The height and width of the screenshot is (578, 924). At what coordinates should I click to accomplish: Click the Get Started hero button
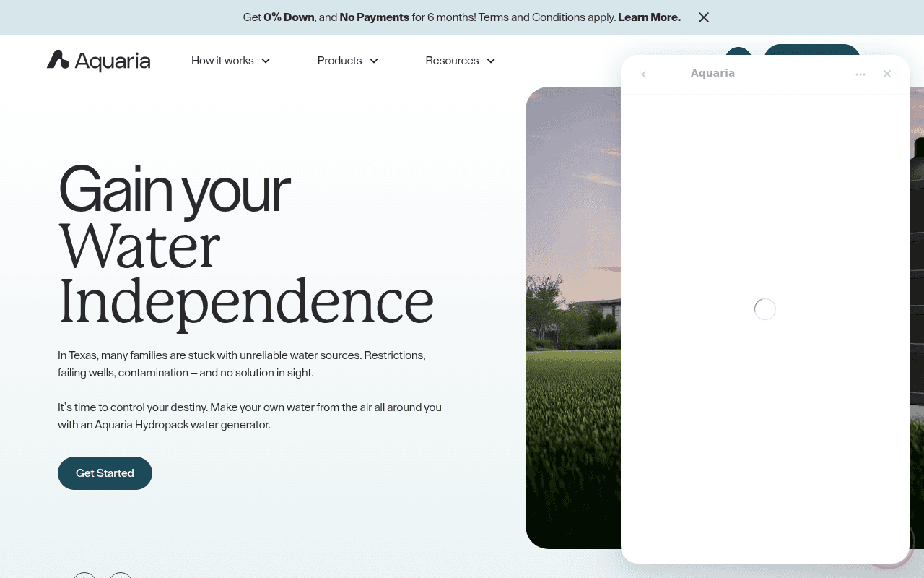click(x=105, y=473)
